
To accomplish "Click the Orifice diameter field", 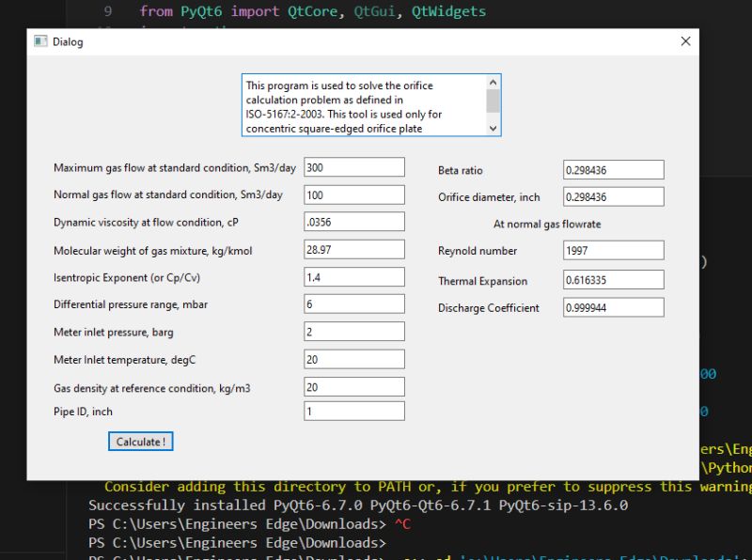I will point(613,196).
